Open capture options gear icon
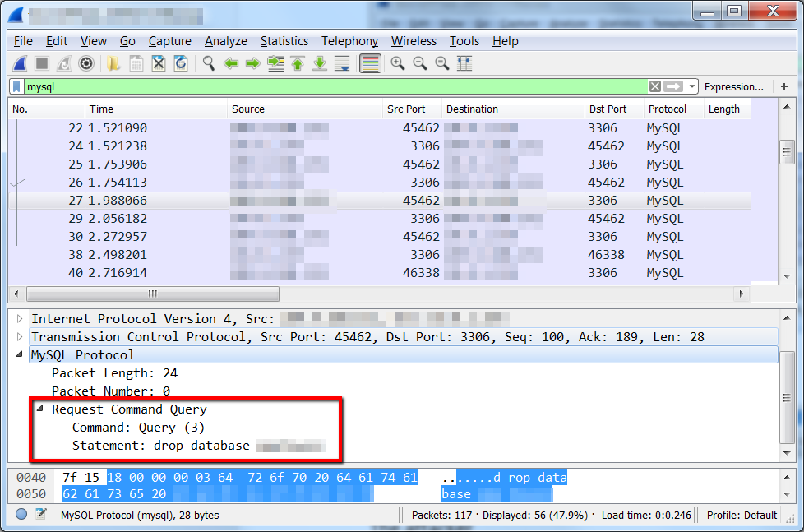804x532 pixels. tap(86, 63)
